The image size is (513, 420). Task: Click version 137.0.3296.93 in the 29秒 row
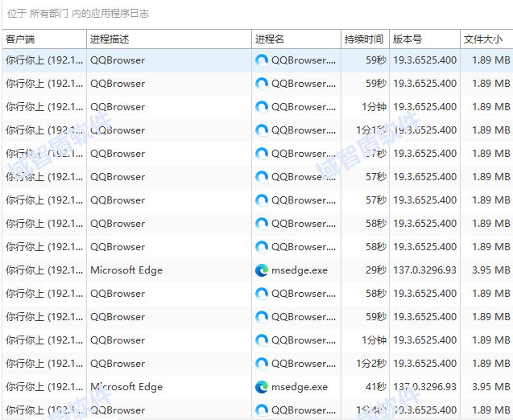coord(424,270)
